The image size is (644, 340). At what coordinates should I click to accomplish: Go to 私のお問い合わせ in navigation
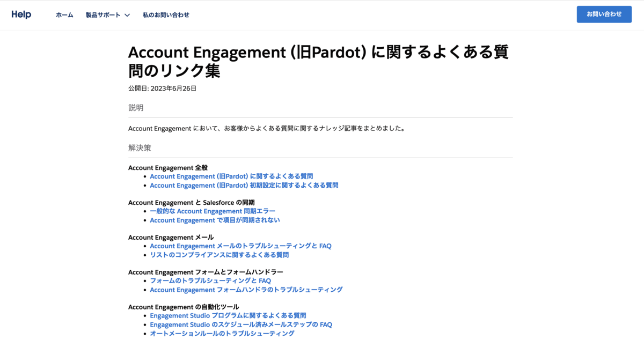[166, 15]
